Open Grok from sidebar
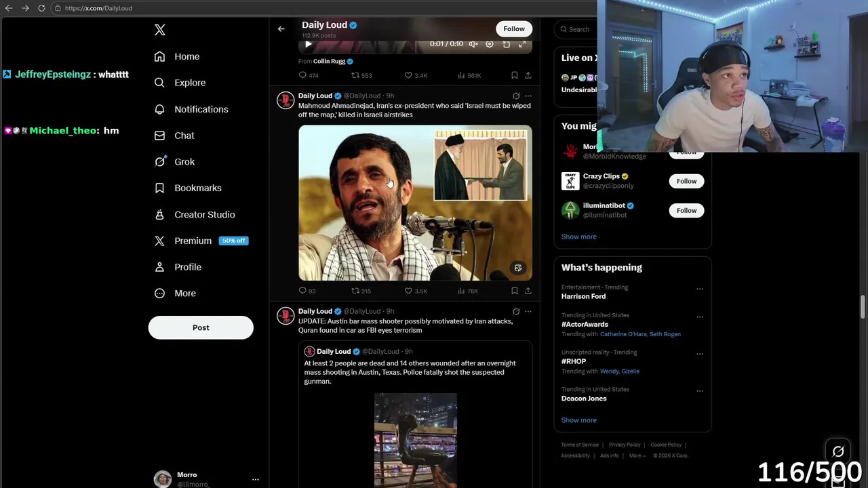The width and height of the screenshot is (868, 488). (x=174, y=162)
